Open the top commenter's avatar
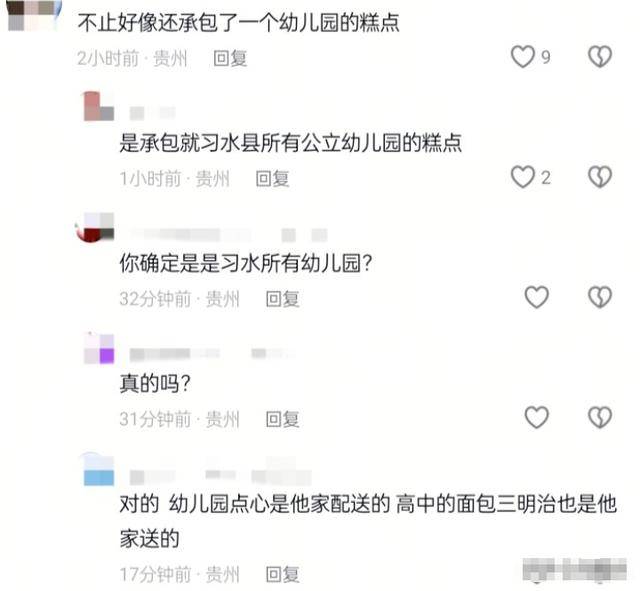 click(34, 15)
